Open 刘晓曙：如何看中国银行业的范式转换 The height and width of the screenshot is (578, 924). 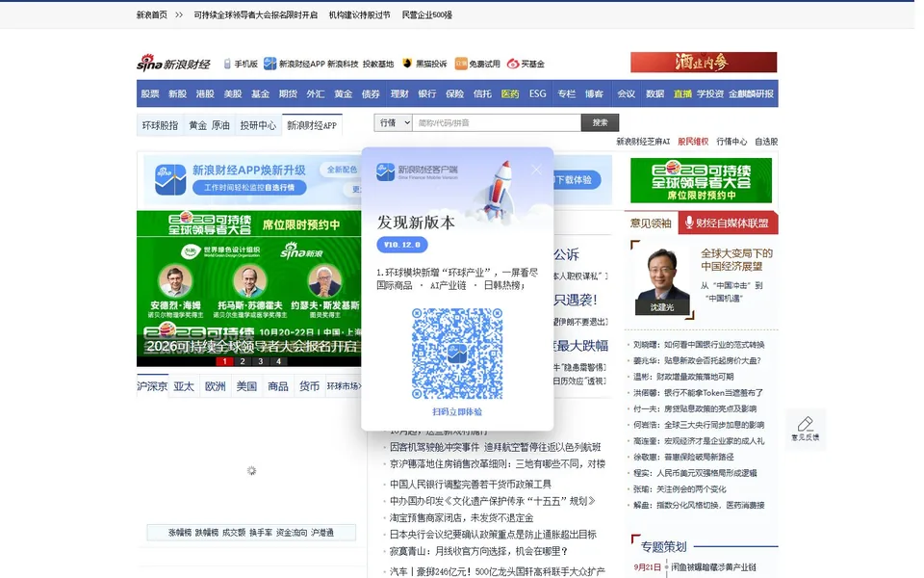(x=699, y=345)
